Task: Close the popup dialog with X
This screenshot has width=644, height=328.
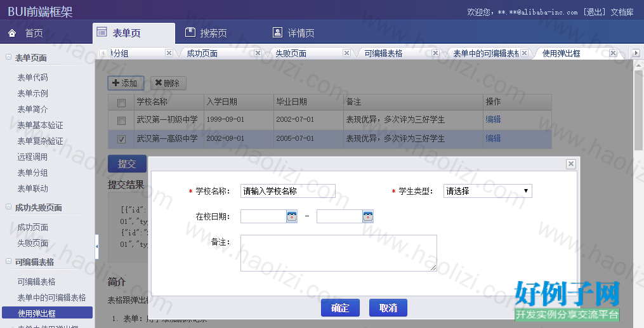Action: [571, 164]
